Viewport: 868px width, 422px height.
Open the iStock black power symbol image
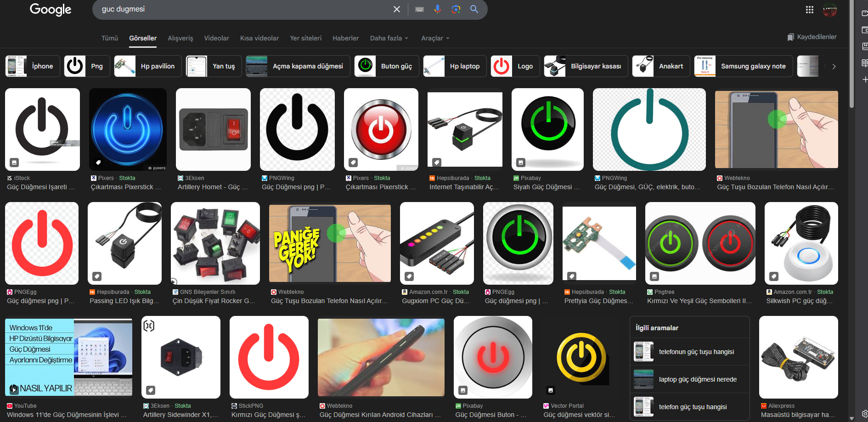click(x=42, y=129)
